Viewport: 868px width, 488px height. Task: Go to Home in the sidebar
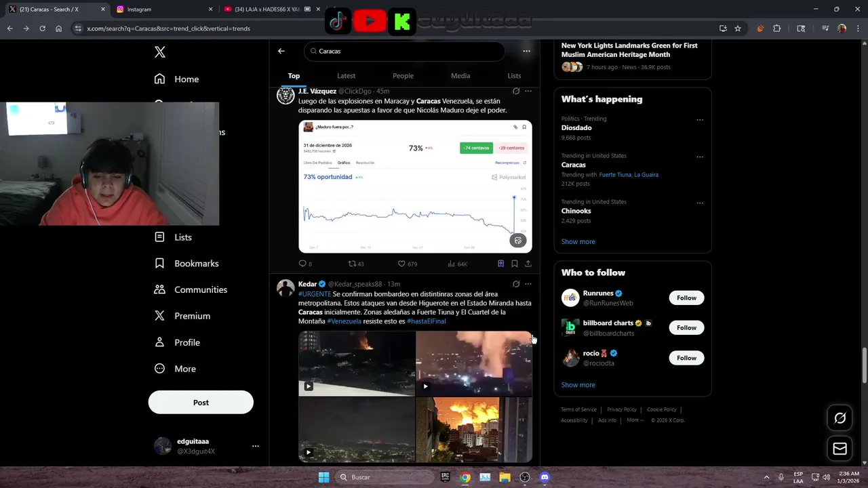tap(176, 79)
